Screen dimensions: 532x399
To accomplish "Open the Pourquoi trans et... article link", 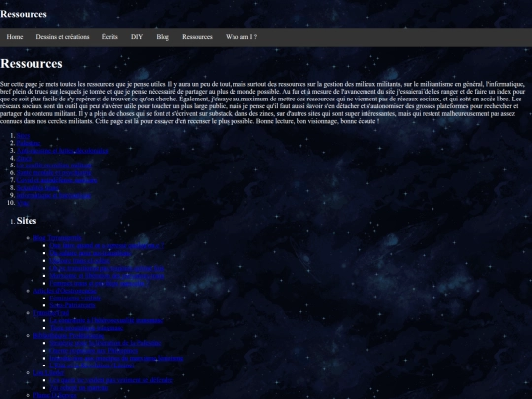I will pos(100,283).
